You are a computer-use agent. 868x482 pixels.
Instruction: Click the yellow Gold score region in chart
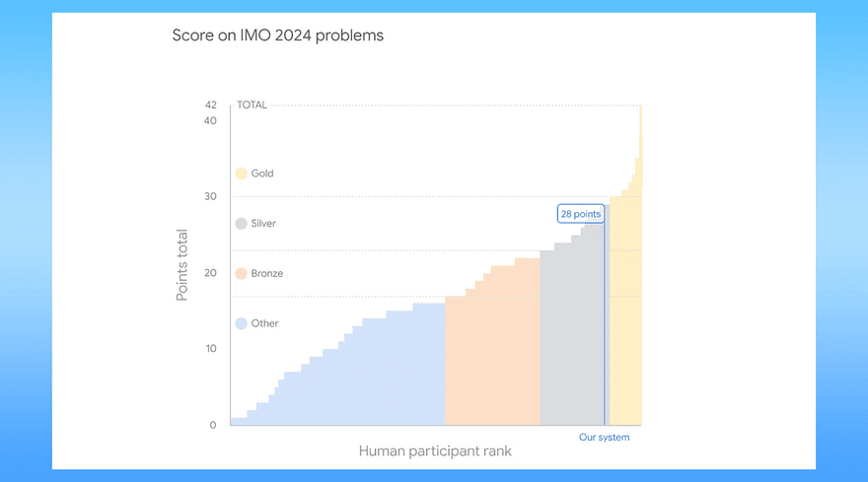coord(625,310)
